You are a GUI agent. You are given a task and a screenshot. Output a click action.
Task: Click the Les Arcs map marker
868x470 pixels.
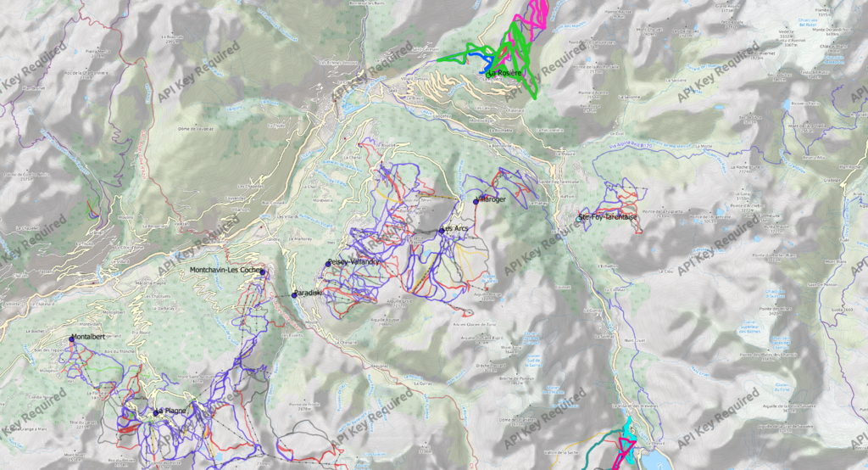click(x=442, y=230)
